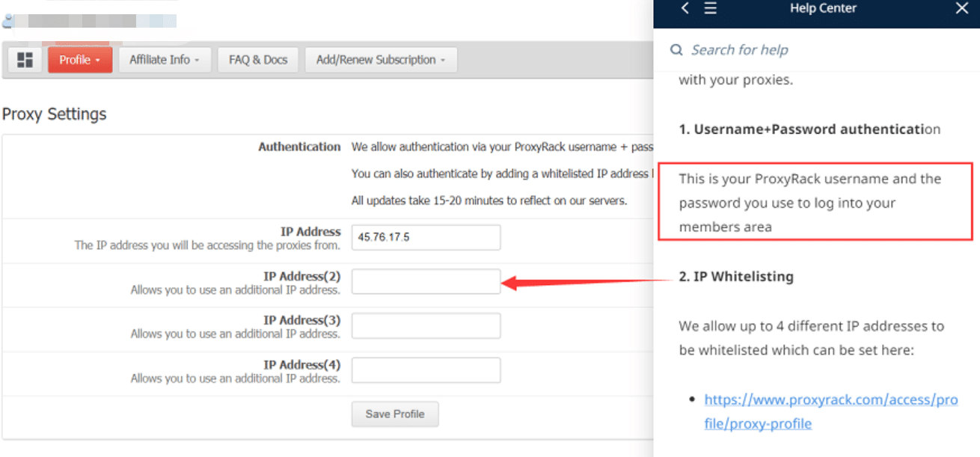980x457 pixels.
Task: Select the IP Address field containing 45.76.17.5
Action: pos(425,236)
